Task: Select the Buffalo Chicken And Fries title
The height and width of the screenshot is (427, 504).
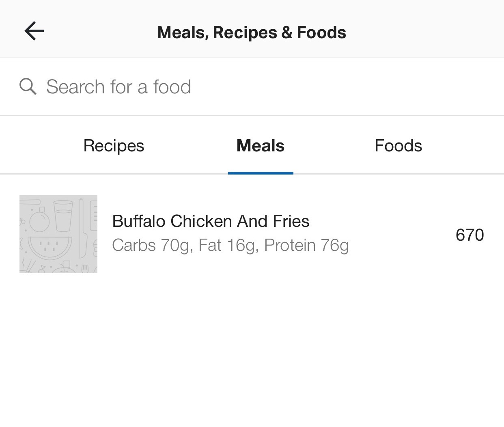Action: 211,221
